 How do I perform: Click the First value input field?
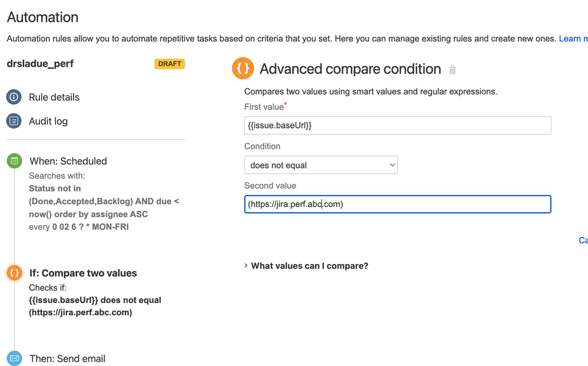pyautogui.click(x=397, y=126)
